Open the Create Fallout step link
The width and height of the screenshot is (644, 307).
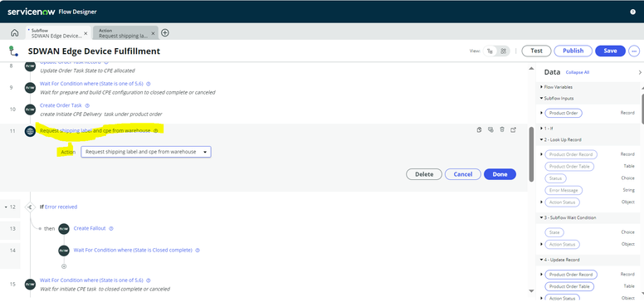point(90,229)
